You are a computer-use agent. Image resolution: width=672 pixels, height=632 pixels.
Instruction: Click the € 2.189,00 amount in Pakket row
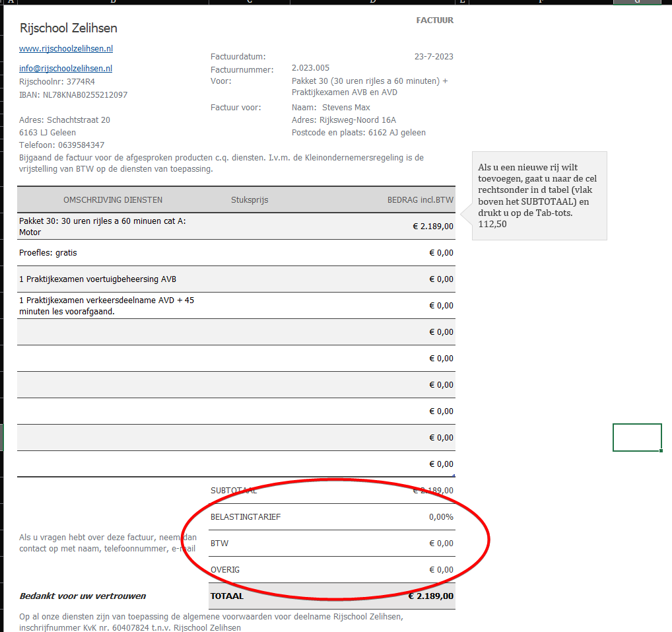432,227
